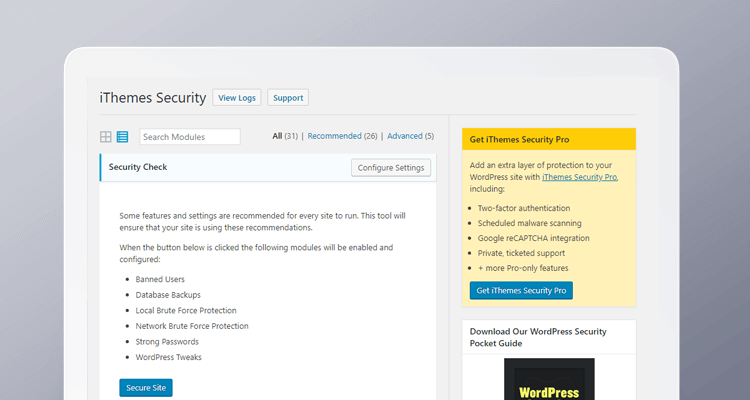Open View Logs button

237,98
